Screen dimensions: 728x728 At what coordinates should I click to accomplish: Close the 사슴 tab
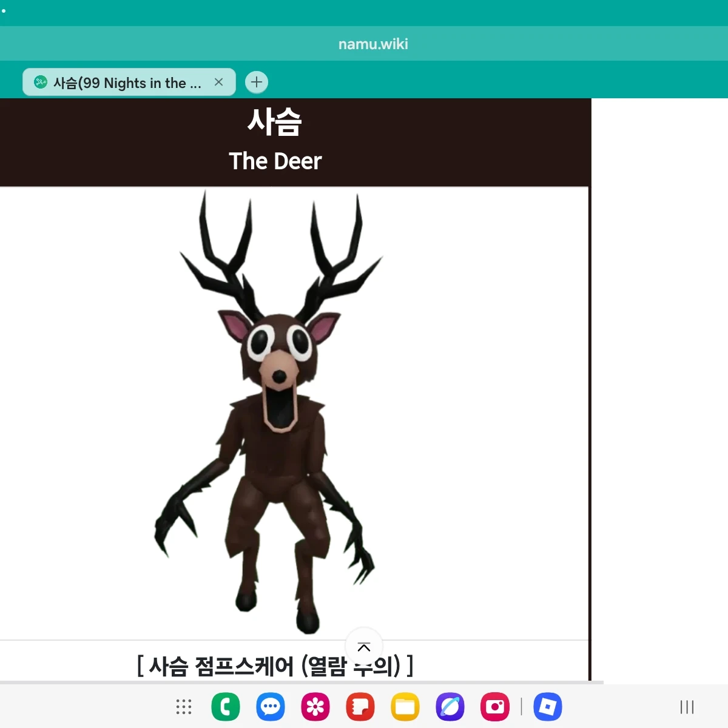tap(219, 82)
